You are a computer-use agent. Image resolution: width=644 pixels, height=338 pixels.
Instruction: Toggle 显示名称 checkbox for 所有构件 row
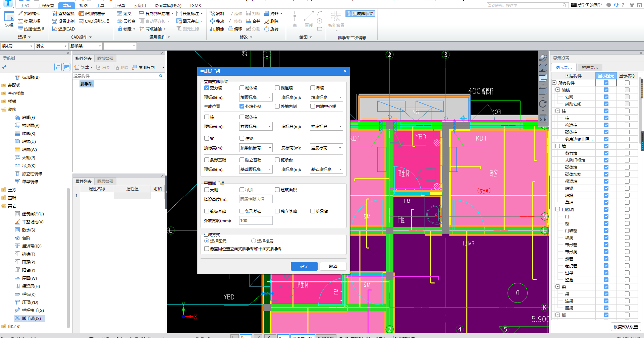pyautogui.click(x=627, y=83)
